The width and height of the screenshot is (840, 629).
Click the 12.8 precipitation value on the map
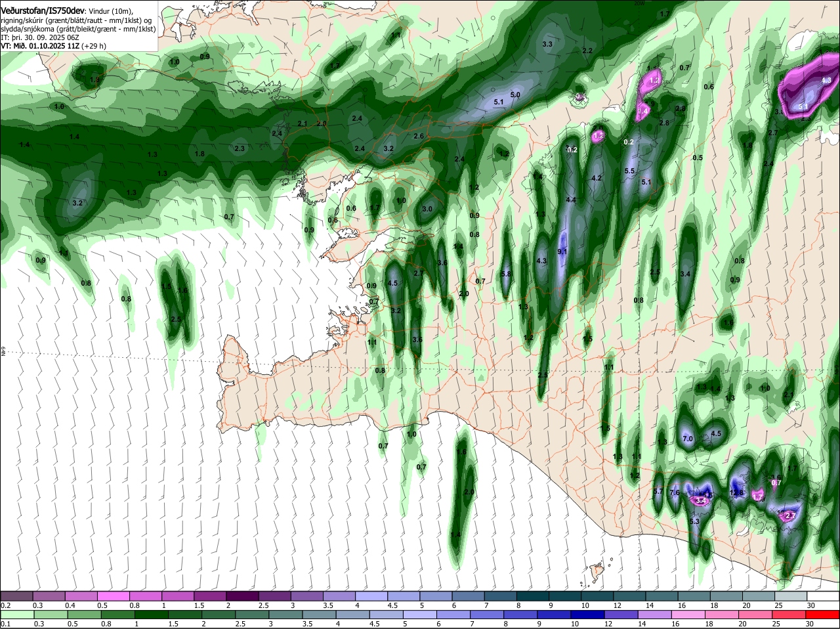tap(737, 492)
